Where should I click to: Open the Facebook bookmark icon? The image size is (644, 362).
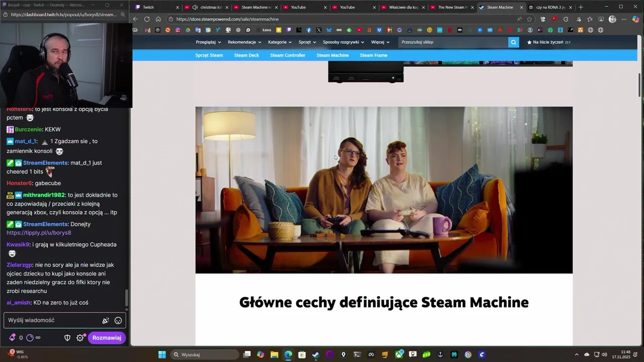308,30
